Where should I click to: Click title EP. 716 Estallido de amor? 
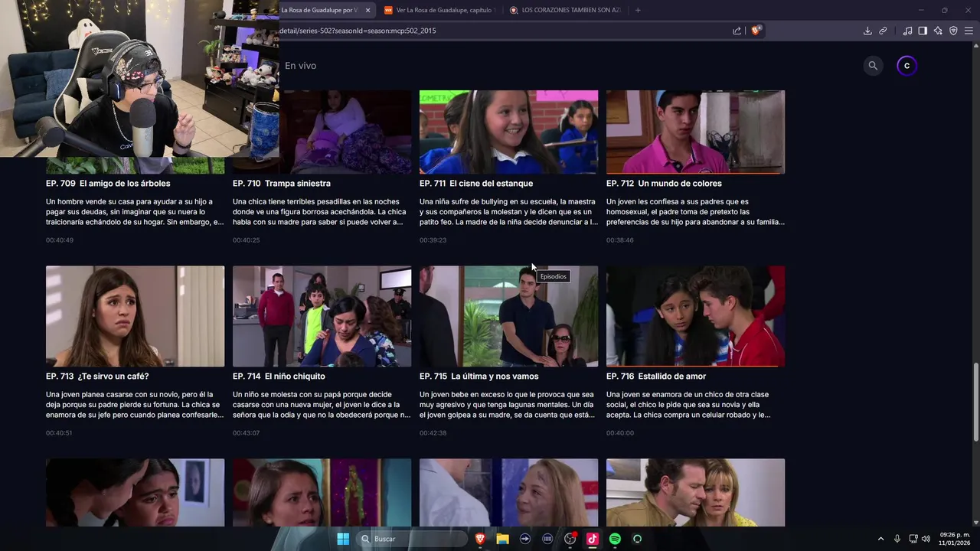(656, 377)
